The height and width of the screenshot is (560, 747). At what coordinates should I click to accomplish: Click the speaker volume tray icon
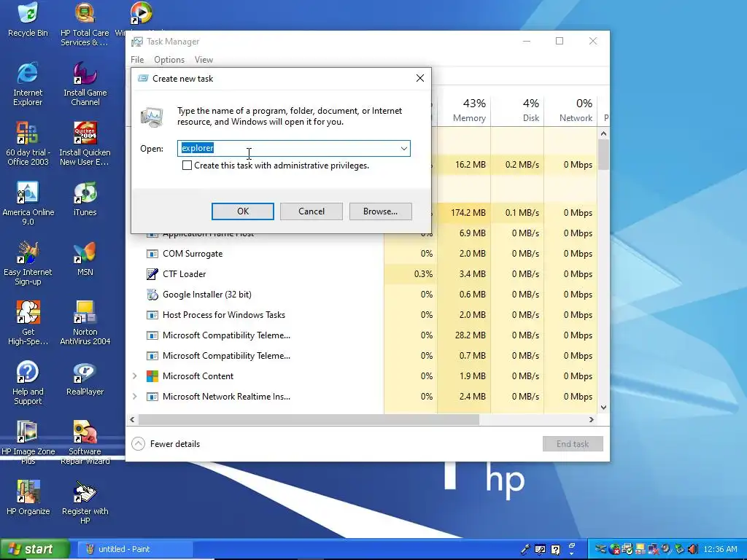pyautogui.click(x=693, y=549)
